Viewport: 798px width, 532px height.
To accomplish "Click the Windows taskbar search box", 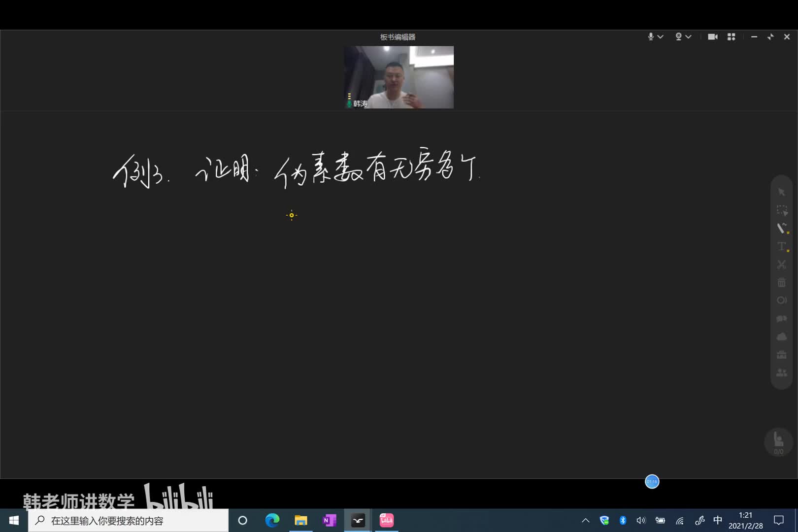I will pos(128,521).
